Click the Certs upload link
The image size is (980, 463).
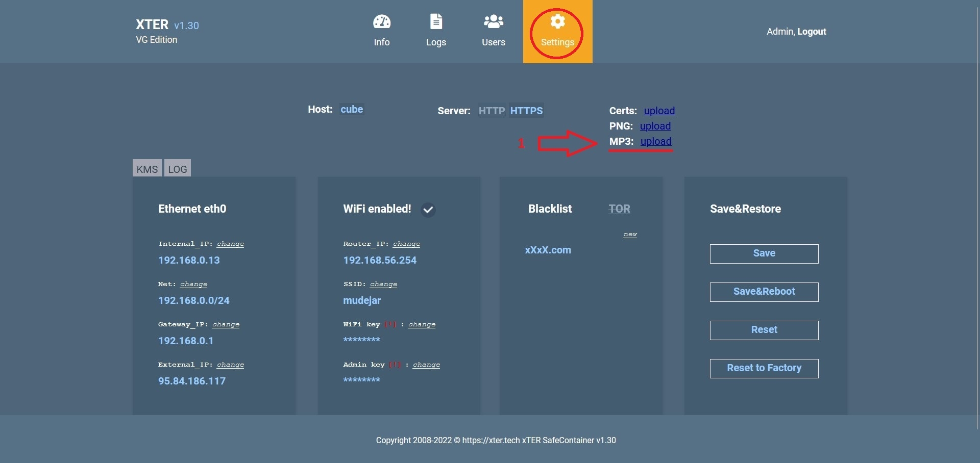click(659, 111)
